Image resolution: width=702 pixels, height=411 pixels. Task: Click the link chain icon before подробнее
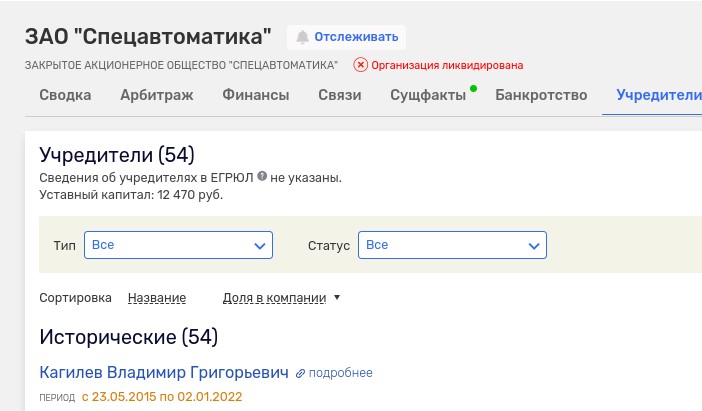coord(300,373)
